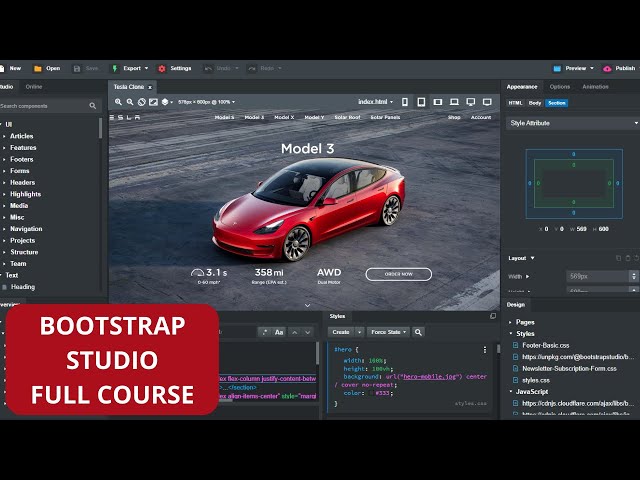Select the Body breadcrumb
640x480 pixels.
click(535, 103)
